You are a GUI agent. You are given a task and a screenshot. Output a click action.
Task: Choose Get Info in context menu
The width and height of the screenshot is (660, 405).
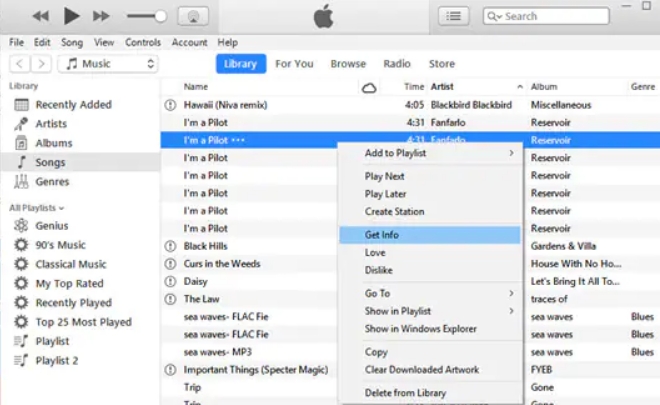point(430,235)
